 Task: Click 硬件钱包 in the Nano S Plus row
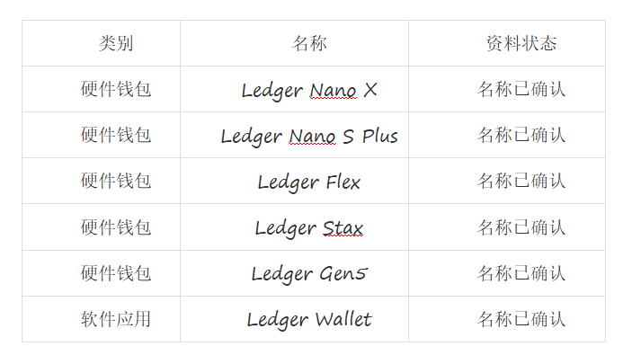[116, 135]
